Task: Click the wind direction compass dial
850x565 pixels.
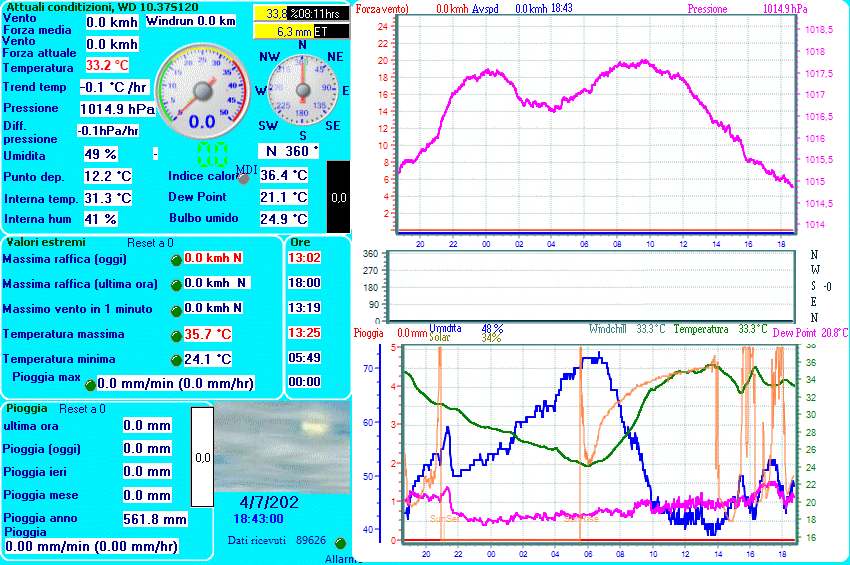Action: click(x=302, y=90)
